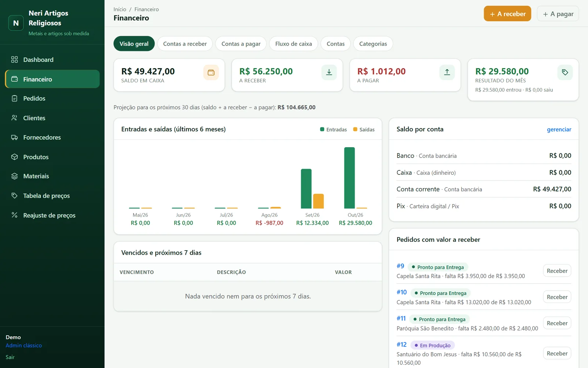Click the + A pagar button
Image resolution: width=588 pixels, height=368 pixels.
[558, 14]
